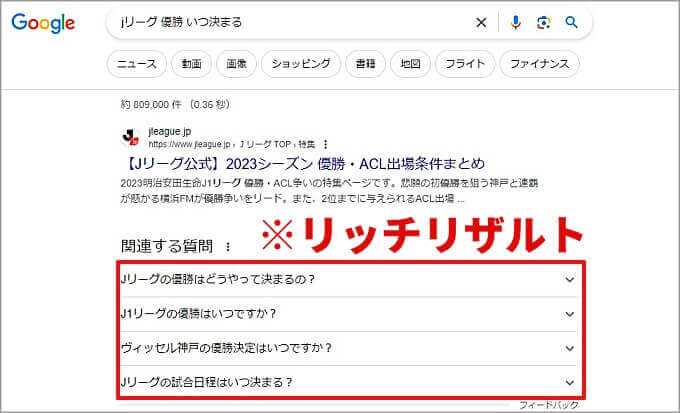
Task: Run search with magnifying glass icon
Action: 572,22
